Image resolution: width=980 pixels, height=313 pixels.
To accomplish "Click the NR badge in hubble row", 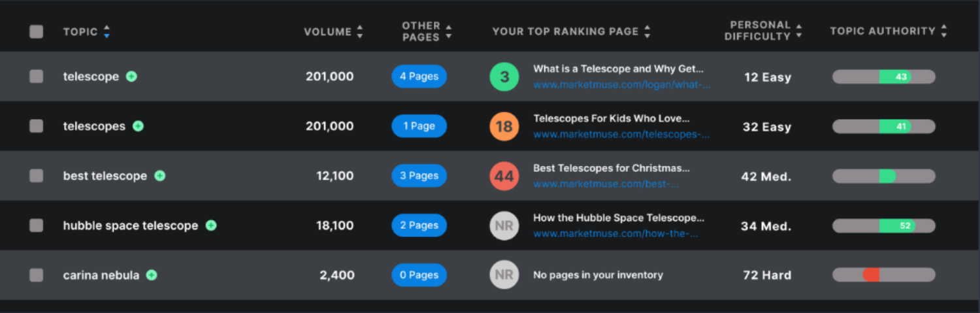I will (x=504, y=226).
